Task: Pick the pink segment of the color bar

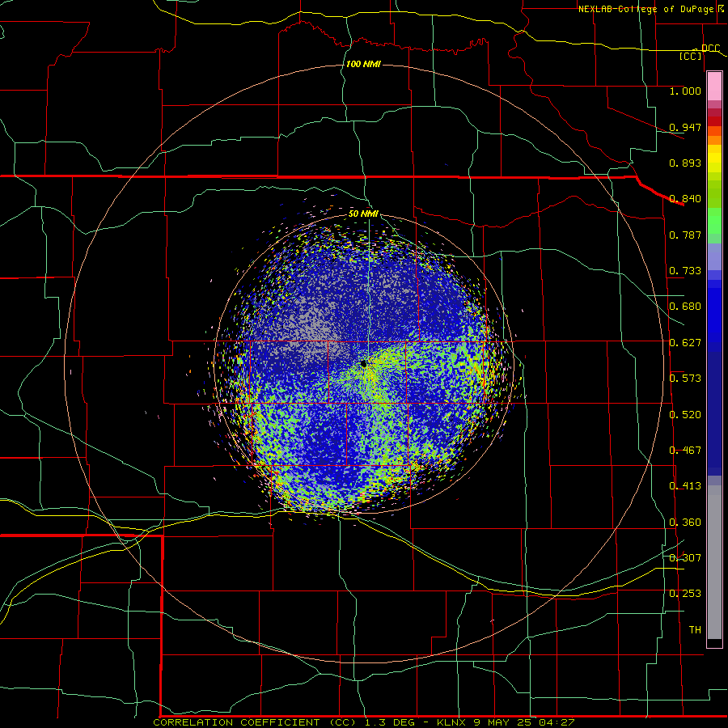Action: click(714, 87)
